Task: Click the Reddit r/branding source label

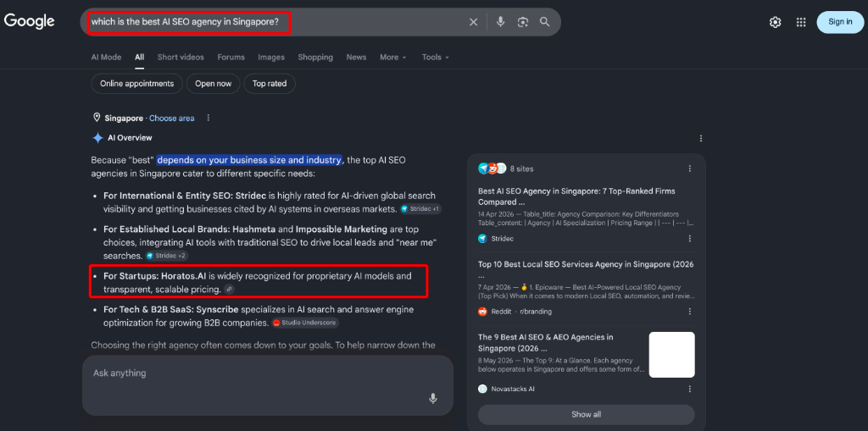Action: tap(515, 312)
